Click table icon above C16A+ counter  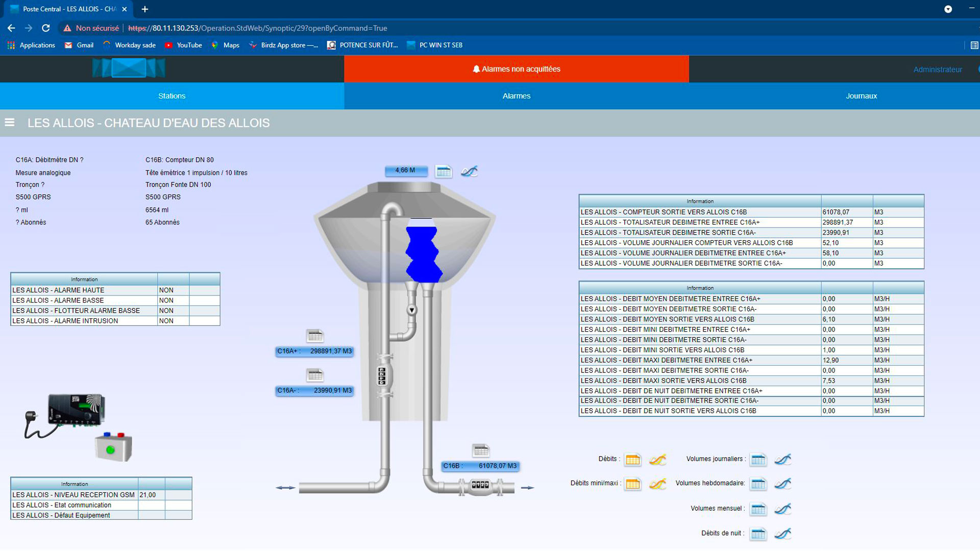pyautogui.click(x=315, y=336)
